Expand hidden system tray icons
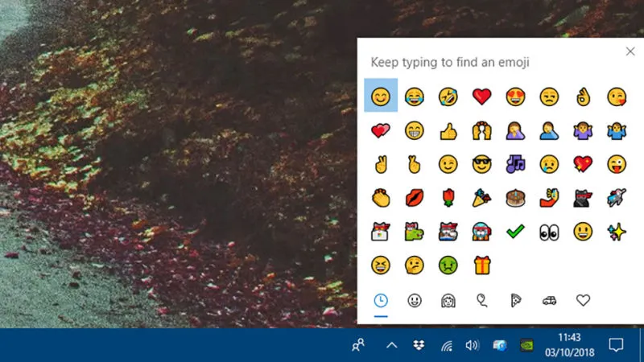Image resolution: width=644 pixels, height=362 pixels. (x=391, y=345)
